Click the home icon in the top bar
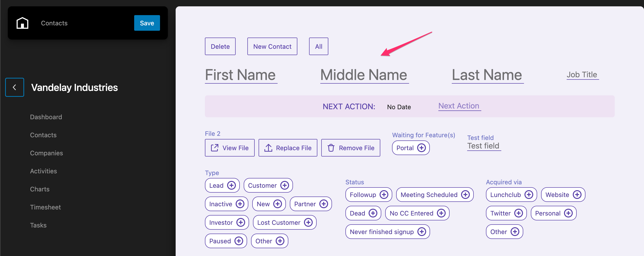The width and height of the screenshot is (644, 256). [x=22, y=23]
